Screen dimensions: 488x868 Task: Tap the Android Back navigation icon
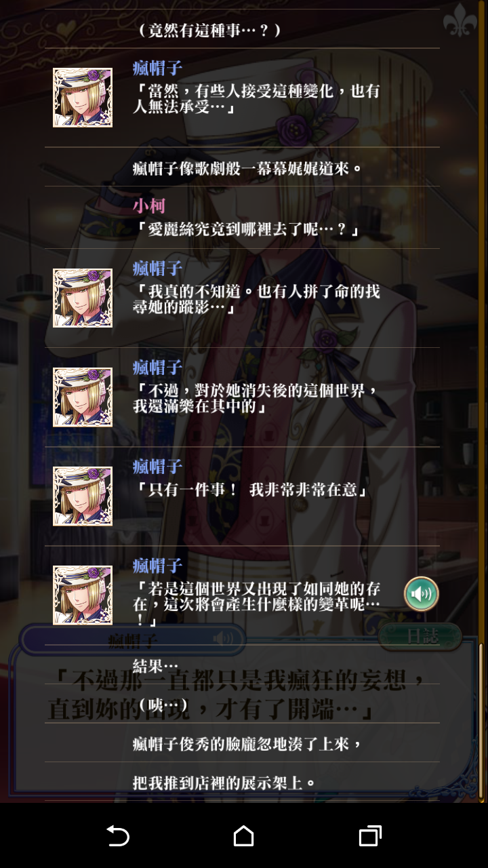(118, 836)
